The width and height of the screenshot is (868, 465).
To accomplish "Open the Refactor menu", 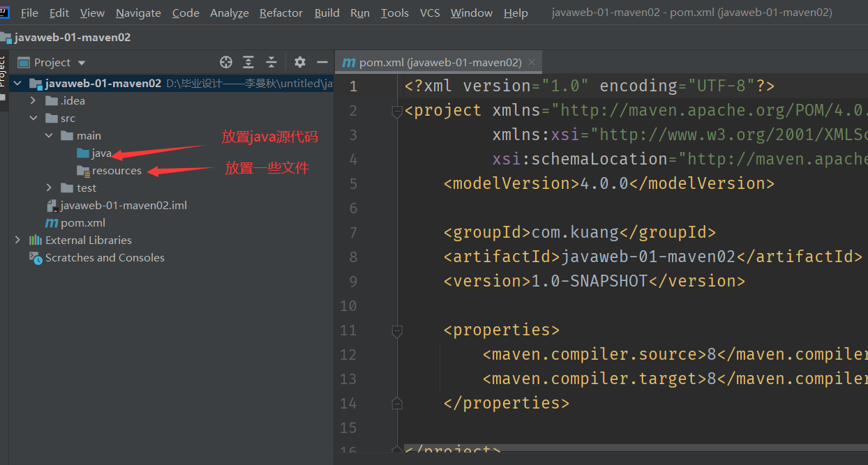I will 281,13.
